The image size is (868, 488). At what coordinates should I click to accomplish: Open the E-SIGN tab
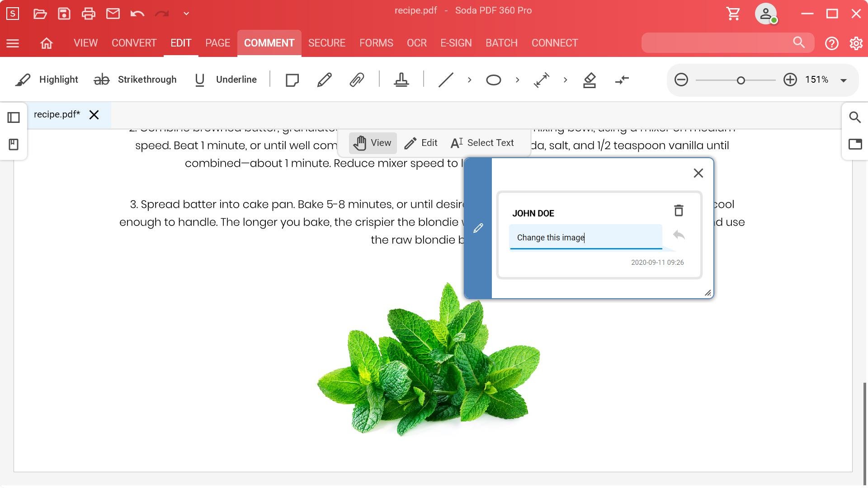click(x=456, y=43)
